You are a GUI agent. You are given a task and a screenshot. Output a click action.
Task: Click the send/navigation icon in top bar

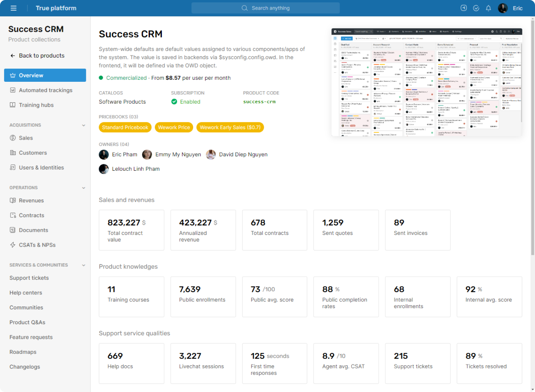point(464,8)
